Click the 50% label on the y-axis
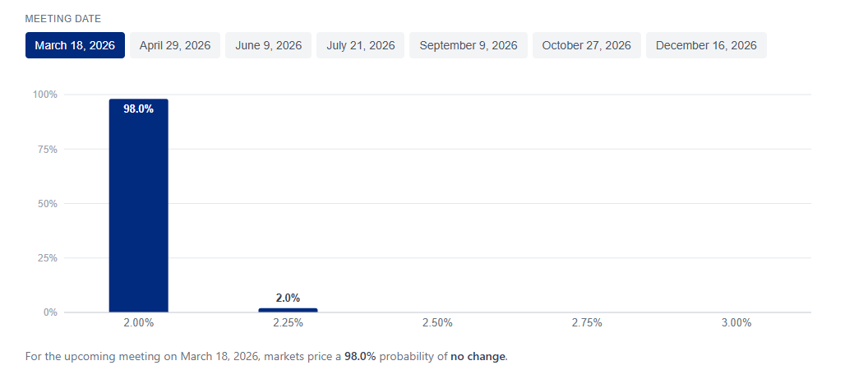 coord(48,203)
